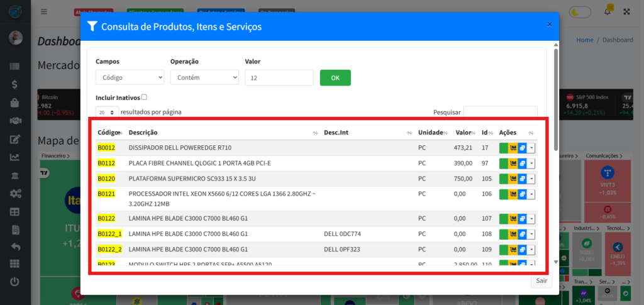Click the Pesquisar search field

(500, 112)
